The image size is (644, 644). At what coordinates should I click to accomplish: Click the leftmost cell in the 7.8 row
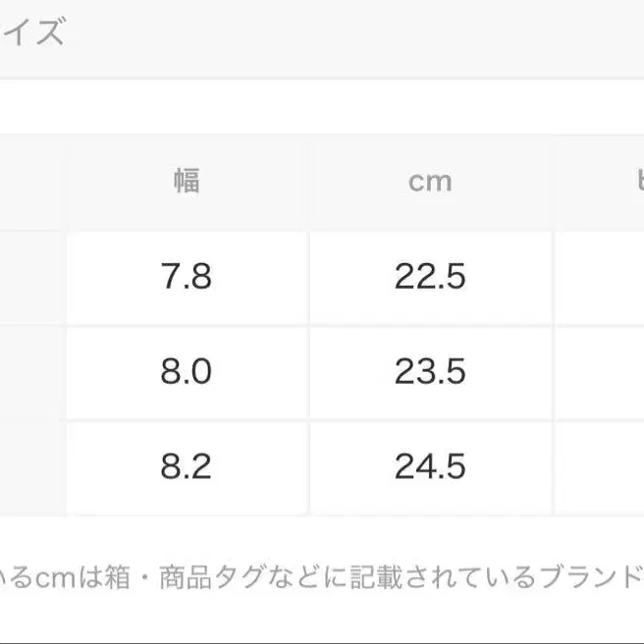[31, 277]
